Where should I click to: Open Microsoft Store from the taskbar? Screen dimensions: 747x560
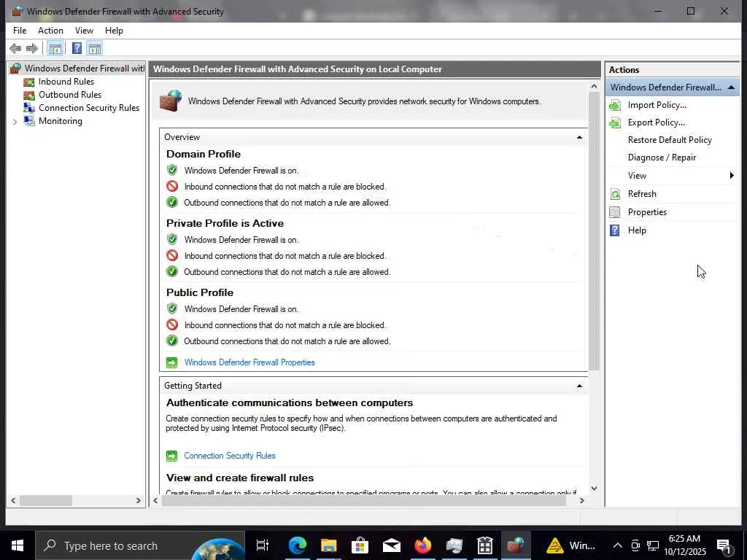[360, 545]
